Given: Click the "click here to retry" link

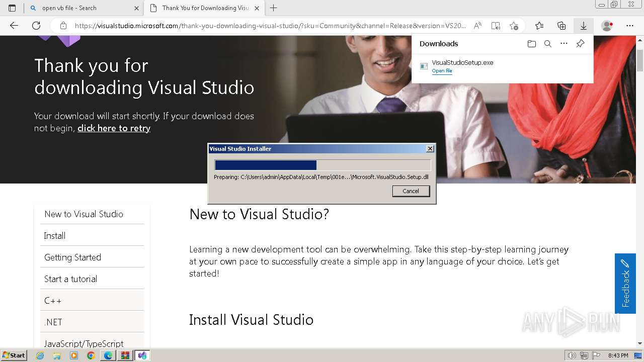Looking at the screenshot, I should (x=114, y=128).
